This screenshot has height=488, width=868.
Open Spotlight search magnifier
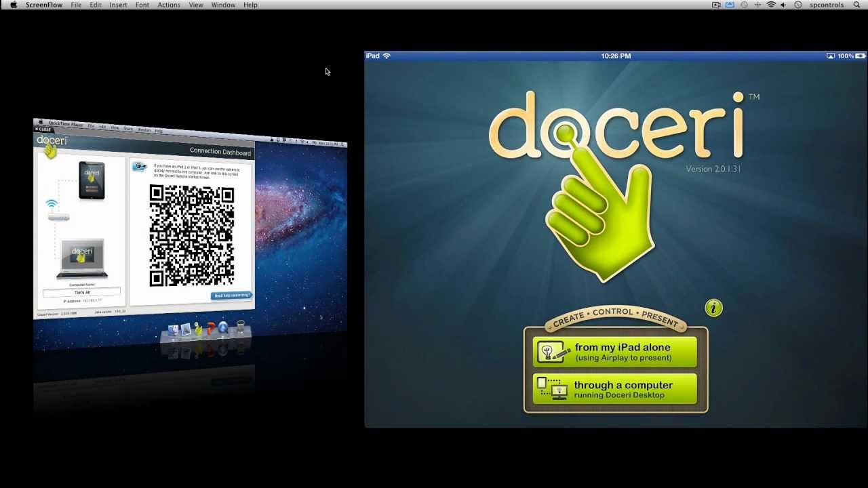pyautogui.click(x=856, y=5)
